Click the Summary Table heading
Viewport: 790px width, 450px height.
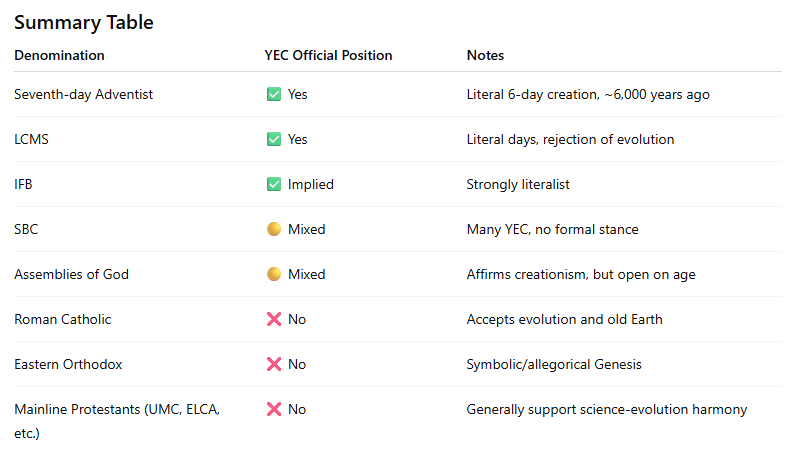[84, 22]
